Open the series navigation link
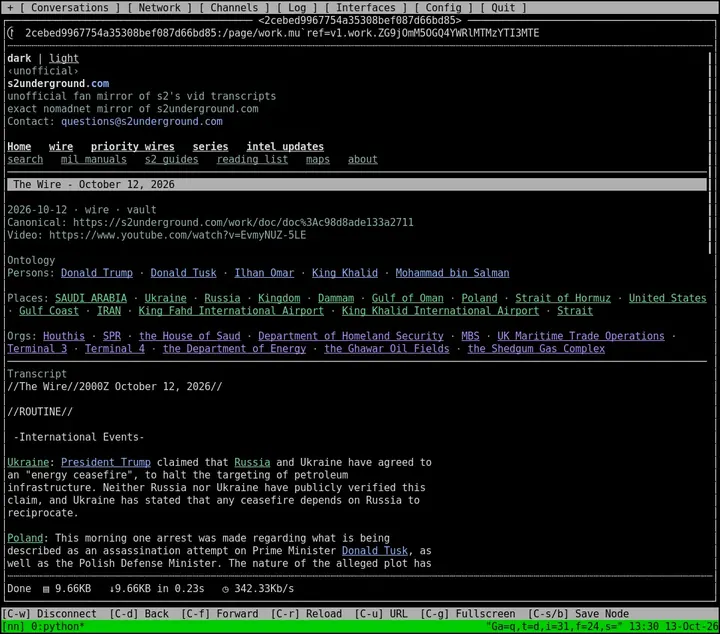Viewport: 720px width, 634px height. tap(210, 146)
